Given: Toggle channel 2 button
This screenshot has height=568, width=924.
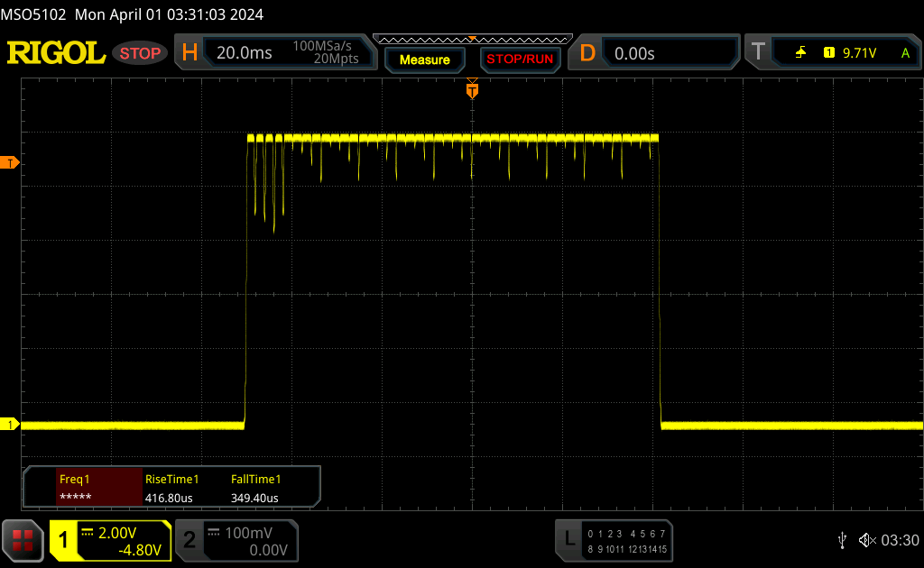Looking at the screenshot, I should (189, 540).
